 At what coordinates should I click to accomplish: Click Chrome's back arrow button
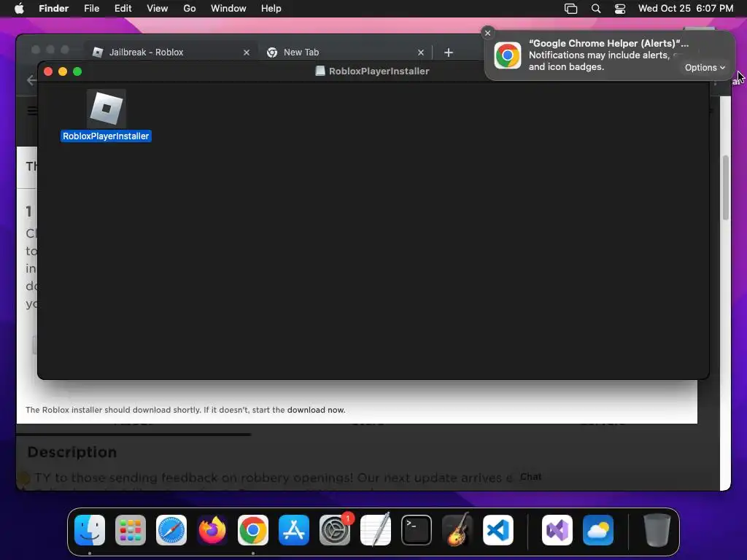coord(31,80)
